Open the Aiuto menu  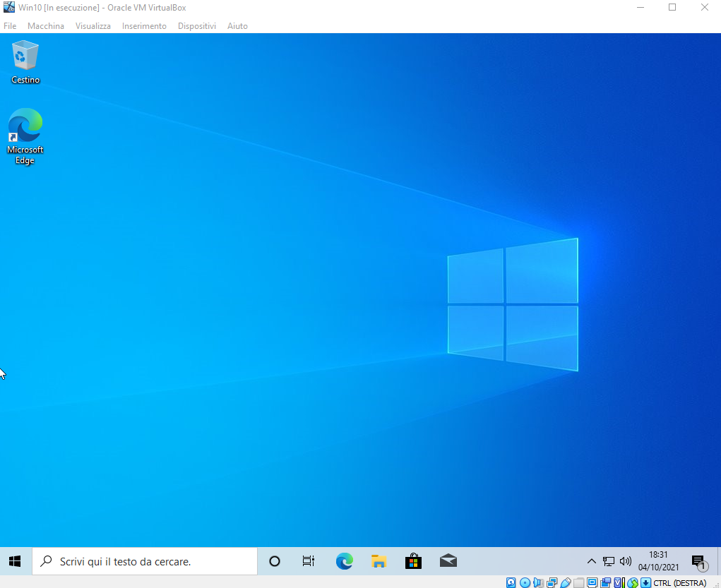click(237, 25)
